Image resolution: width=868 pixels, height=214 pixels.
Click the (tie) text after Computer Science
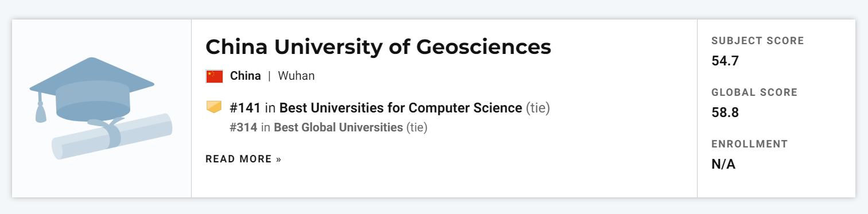pyautogui.click(x=538, y=107)
